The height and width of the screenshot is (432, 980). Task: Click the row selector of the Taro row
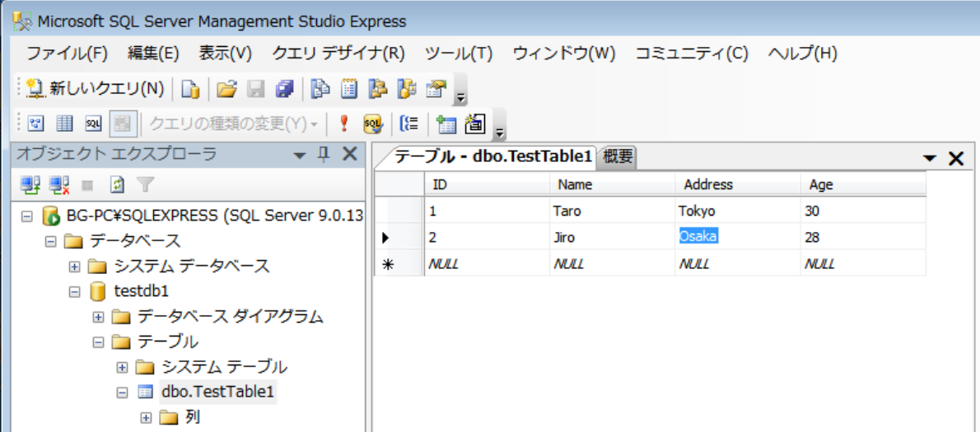399,211
